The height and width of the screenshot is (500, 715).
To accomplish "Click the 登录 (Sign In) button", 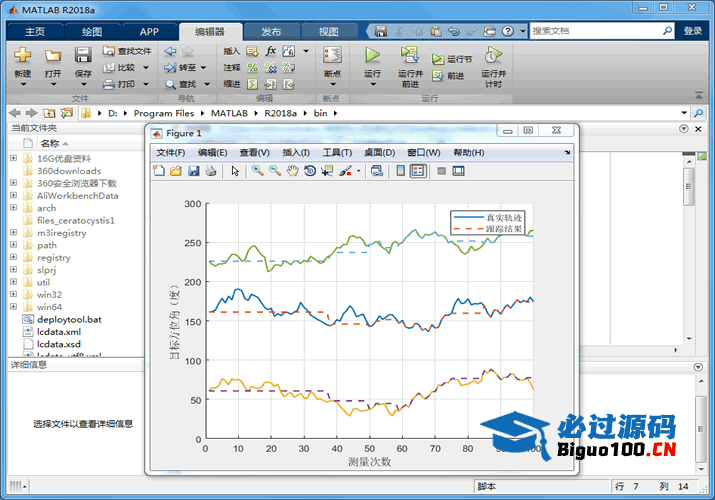I will click(x=692, y=31).
